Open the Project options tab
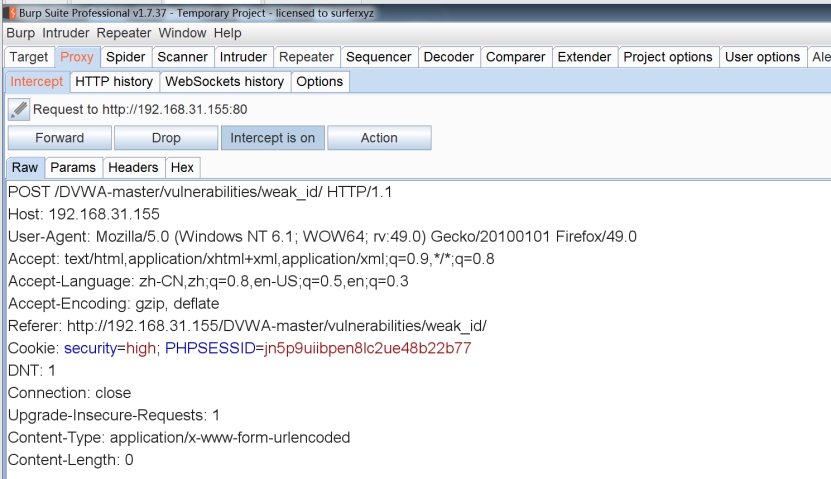Viewport: 831px width, 479px height. pyautogui.click(x=668, y=57)
